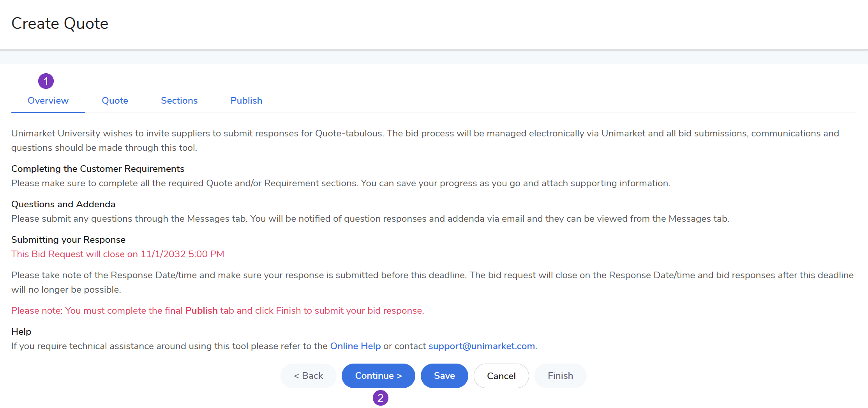Click the Finish button
The width and height of the screenshot is (868, 408).
point(560,376)
